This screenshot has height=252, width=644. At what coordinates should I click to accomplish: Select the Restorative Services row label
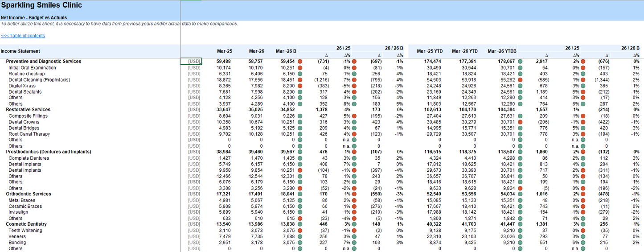(x=28, y=110)
